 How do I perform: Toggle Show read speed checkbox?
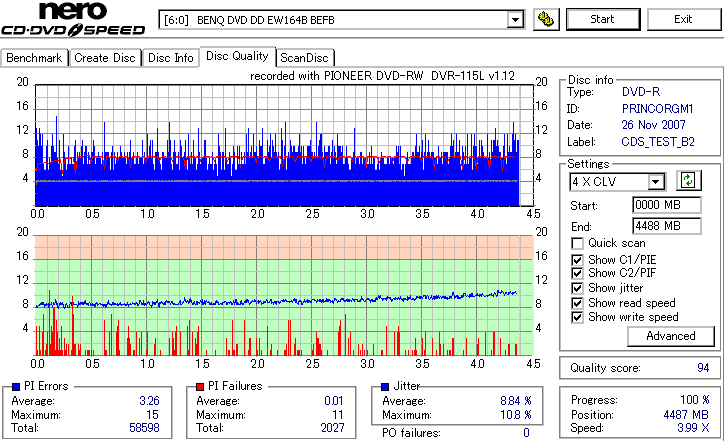point(577,303)
